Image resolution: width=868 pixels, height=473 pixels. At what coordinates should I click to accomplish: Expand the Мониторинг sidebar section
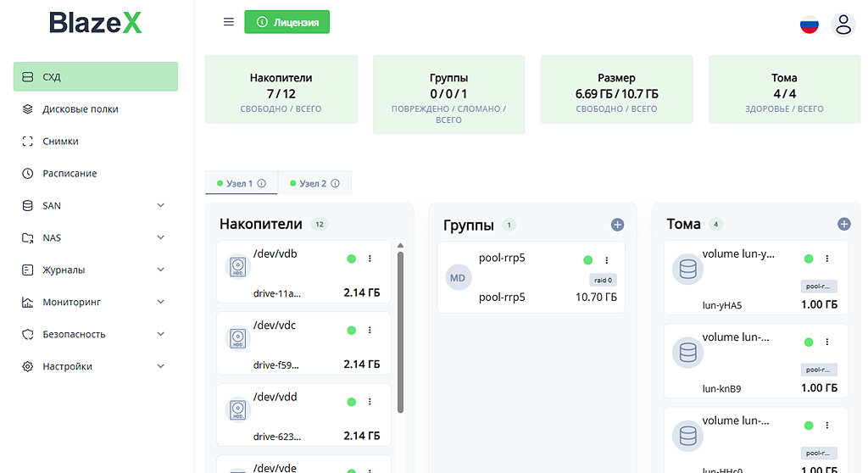[160, 303]
